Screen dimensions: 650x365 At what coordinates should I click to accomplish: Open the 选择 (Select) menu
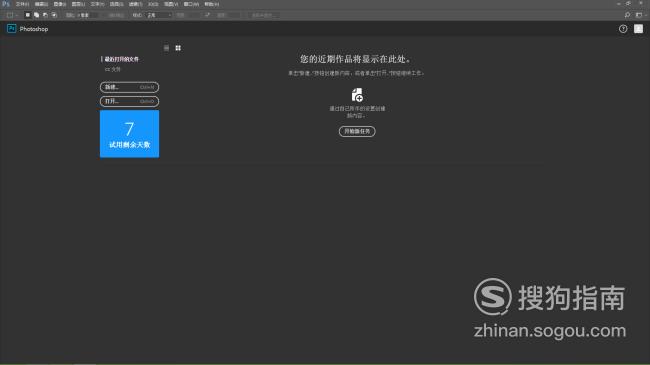click(x=116, y=4)
